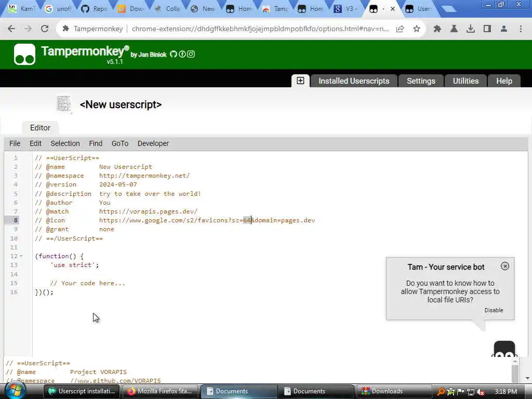Reload the Tampermonkey options page
The width and height of the screenshot is (532, 399).
(x=45, y=29)
